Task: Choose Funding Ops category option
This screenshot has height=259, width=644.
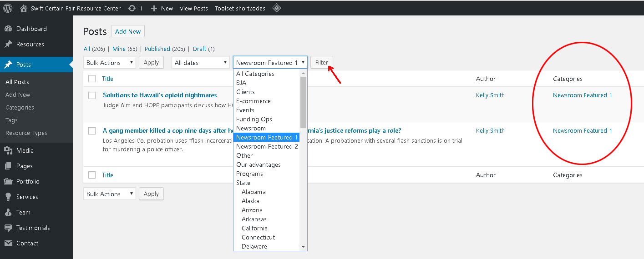Action: [x=266, y=119]
